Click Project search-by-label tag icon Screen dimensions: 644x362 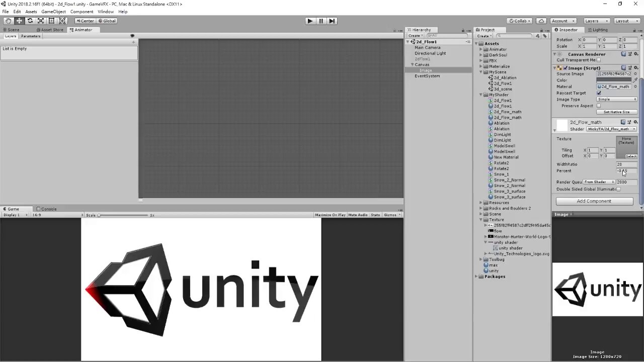(544, 36)
